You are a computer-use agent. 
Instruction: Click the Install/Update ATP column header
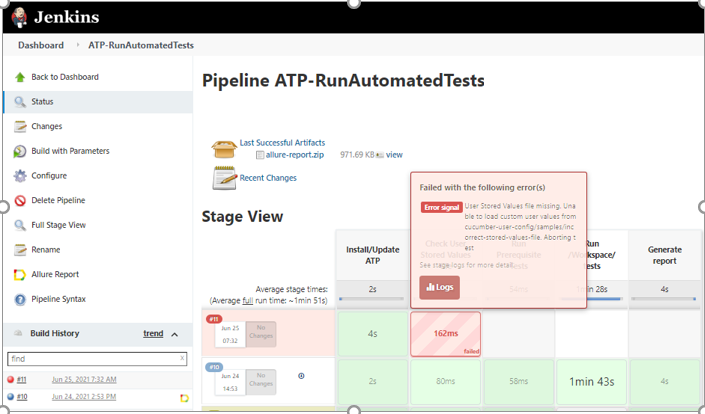[x=372, y=255]
